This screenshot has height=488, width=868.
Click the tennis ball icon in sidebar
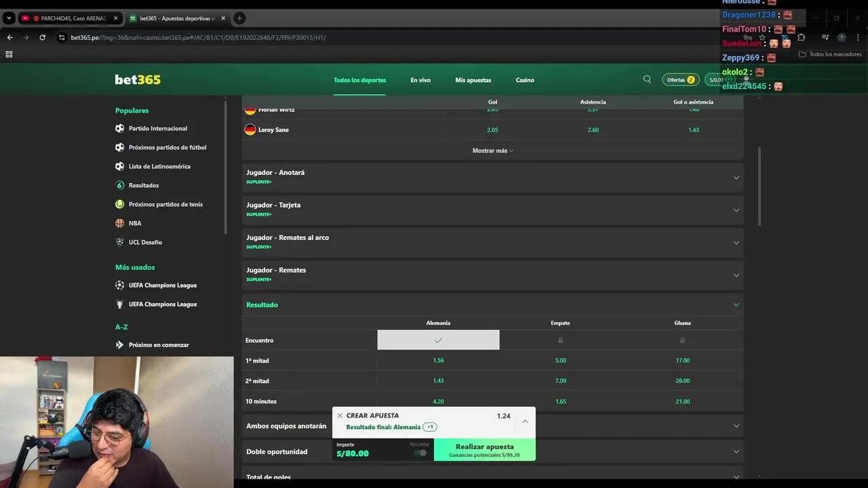tap(120, 204)
